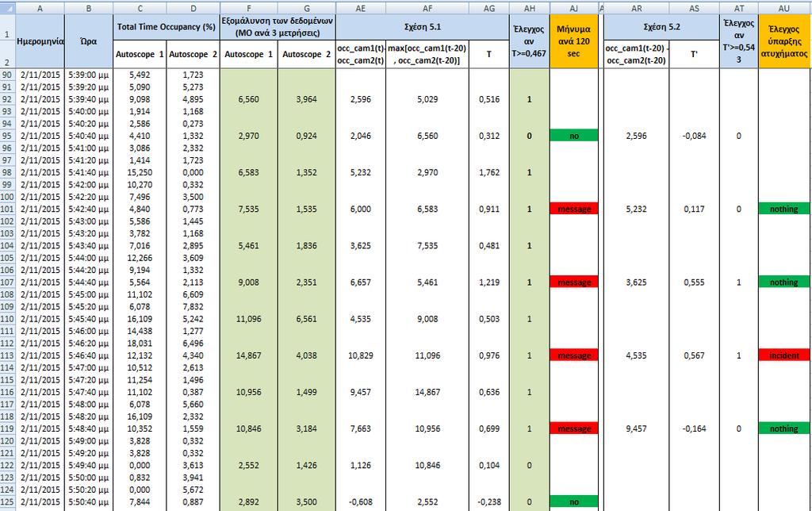This screenshot has width=812, height=511.
Task: Click the value '10,829' in column AE
Action: click(361, 355)
